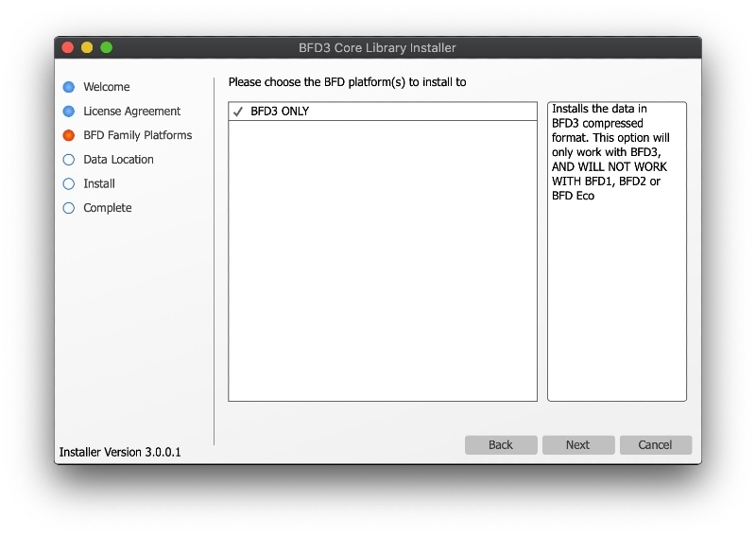Screen dimensions: 756x536
Task: Select the BFD3 ONLY platform row
Action: coord(383,112)
